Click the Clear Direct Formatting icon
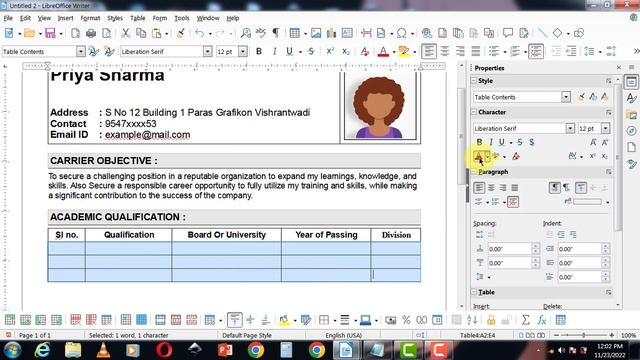640x360 pixels. [364, 51]
